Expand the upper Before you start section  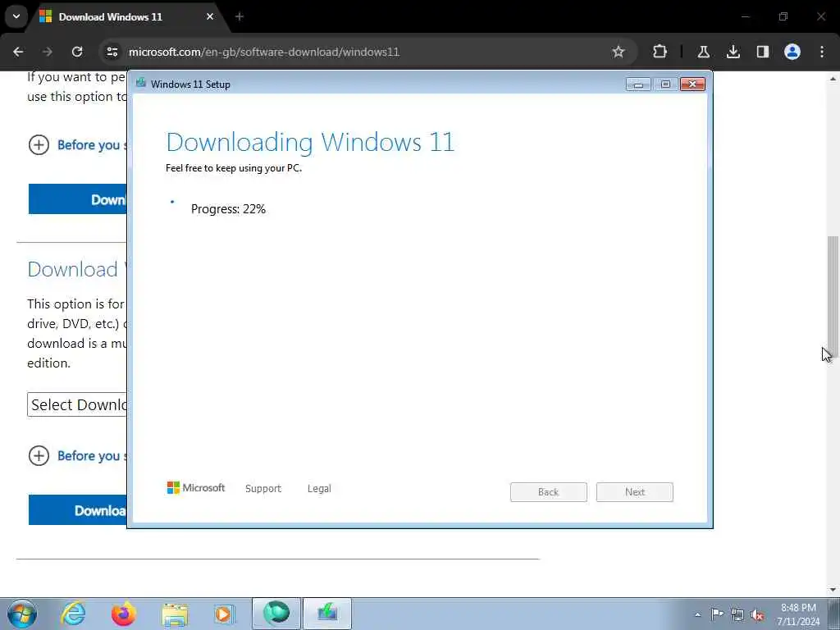click(x=76, y=144)
